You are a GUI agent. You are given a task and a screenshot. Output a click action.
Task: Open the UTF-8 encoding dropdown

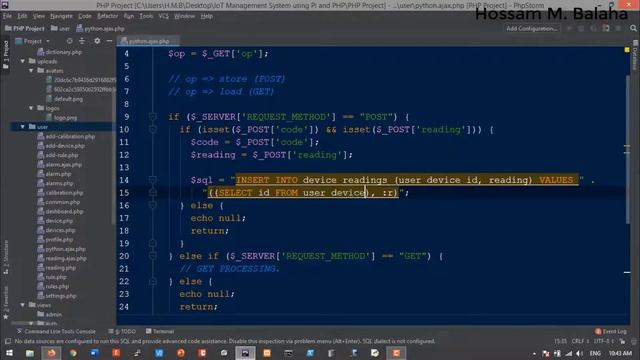[x=604, y=341]
